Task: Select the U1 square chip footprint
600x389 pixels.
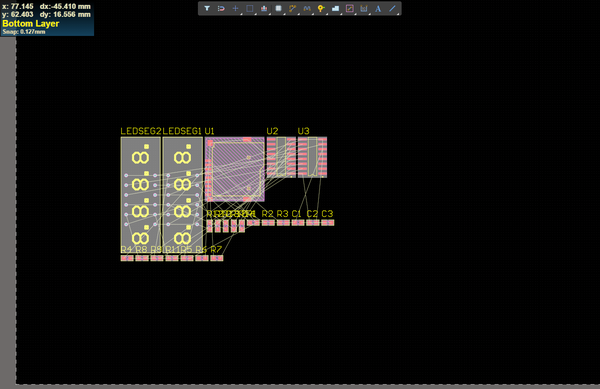Action: pyautogui.click(x=235, y=169)
